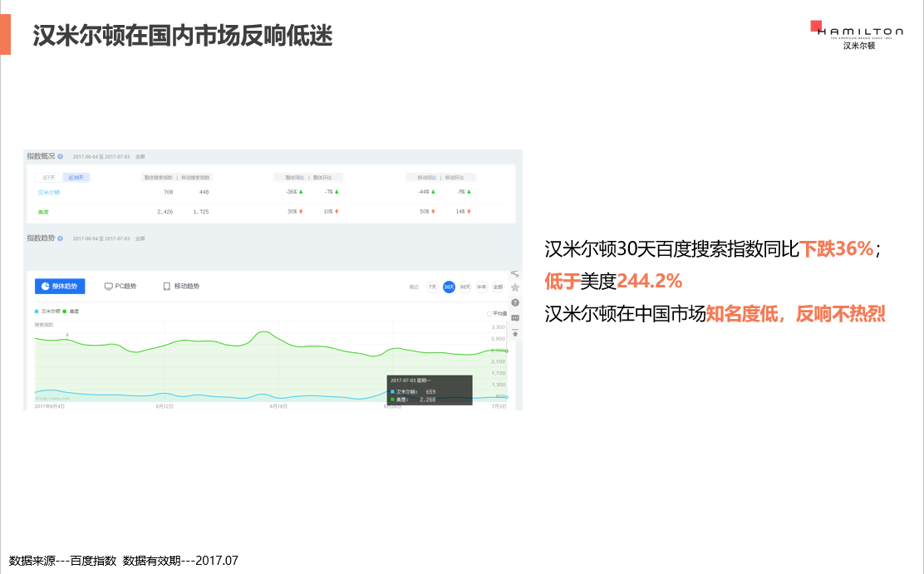Image resolution: width=924 pixels, height=574 pixels.
Task: Click the 6月12日 axis label
Action: coord(165,407)
